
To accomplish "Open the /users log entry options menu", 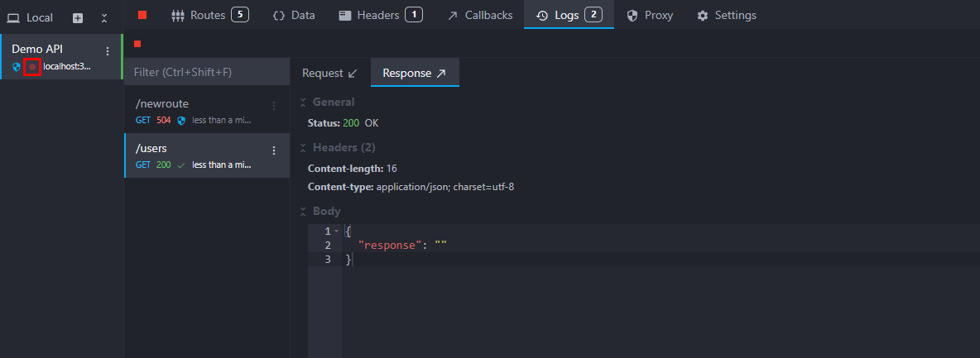I will (274, 150).
